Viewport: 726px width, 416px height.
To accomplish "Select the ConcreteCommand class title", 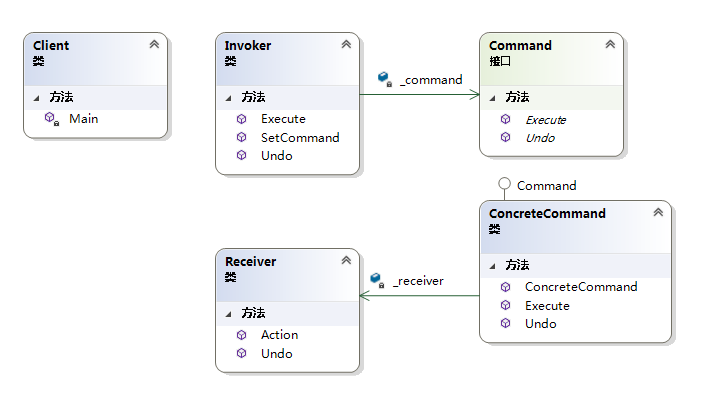I will pyautogui.click(x=547, y=213).
